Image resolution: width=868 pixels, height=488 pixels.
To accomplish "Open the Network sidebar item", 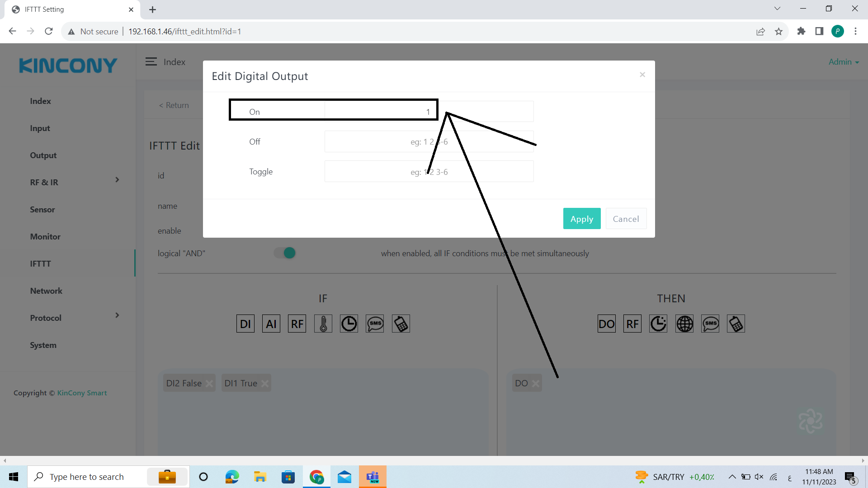I will pyautogui.click(x=46, y=291).
